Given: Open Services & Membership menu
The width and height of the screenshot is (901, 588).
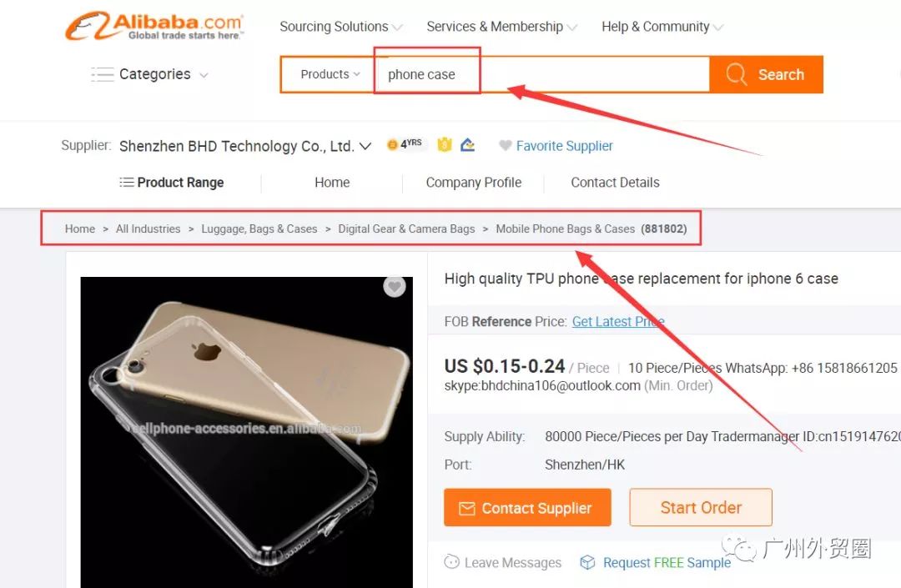Looking at the screenshot, I should pos(501,27).
